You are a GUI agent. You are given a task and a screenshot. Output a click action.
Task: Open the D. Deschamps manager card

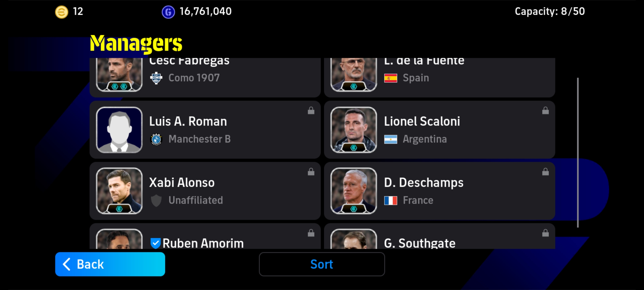pos(440,191)
